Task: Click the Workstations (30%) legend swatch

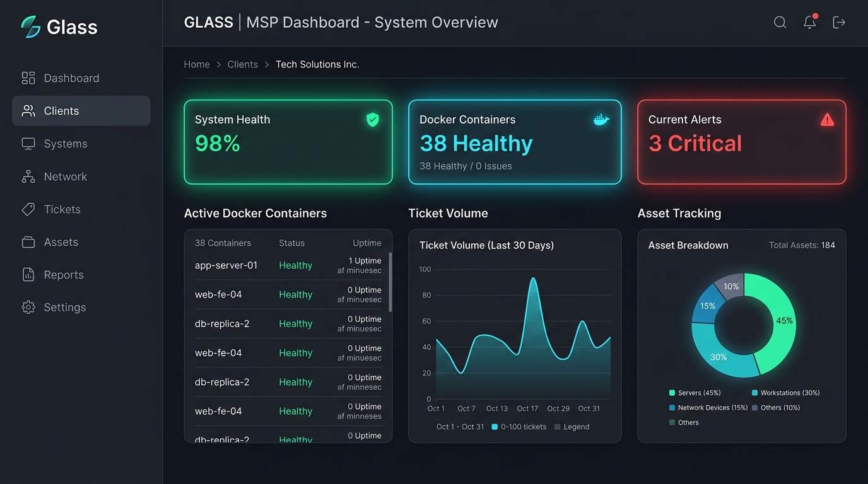Action: (754, 393)
